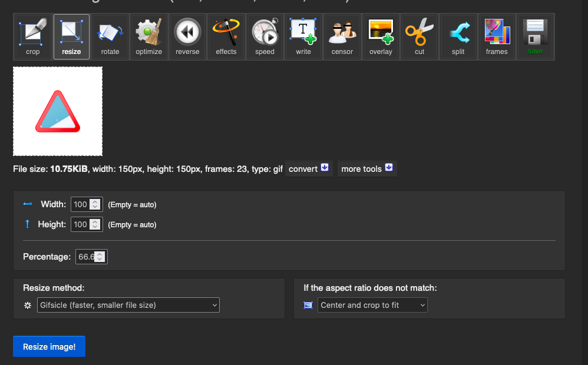Click the triangle GIF preview image
This screenshot has height=365, width=588.
[58, 111]
